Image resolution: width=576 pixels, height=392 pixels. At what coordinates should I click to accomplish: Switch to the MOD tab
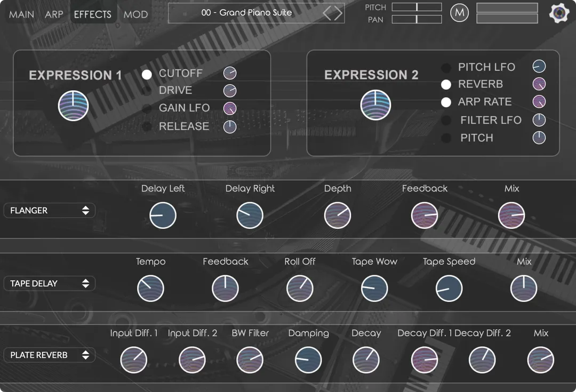click(x=135, y=14)
